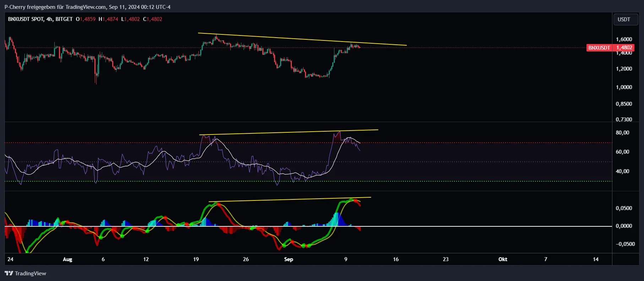Click the 16 date label on time axis
The image size is (644, 281).
[396, 259]
